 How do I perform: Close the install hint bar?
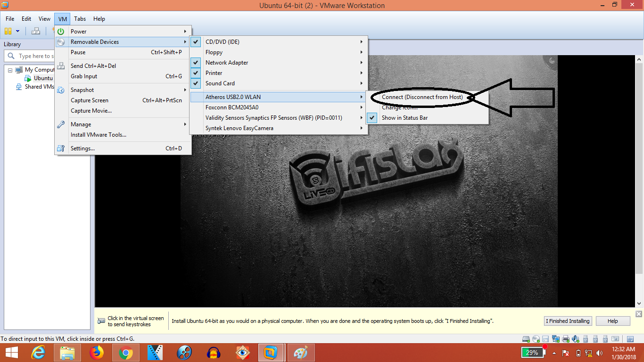[x=639, y=314]
